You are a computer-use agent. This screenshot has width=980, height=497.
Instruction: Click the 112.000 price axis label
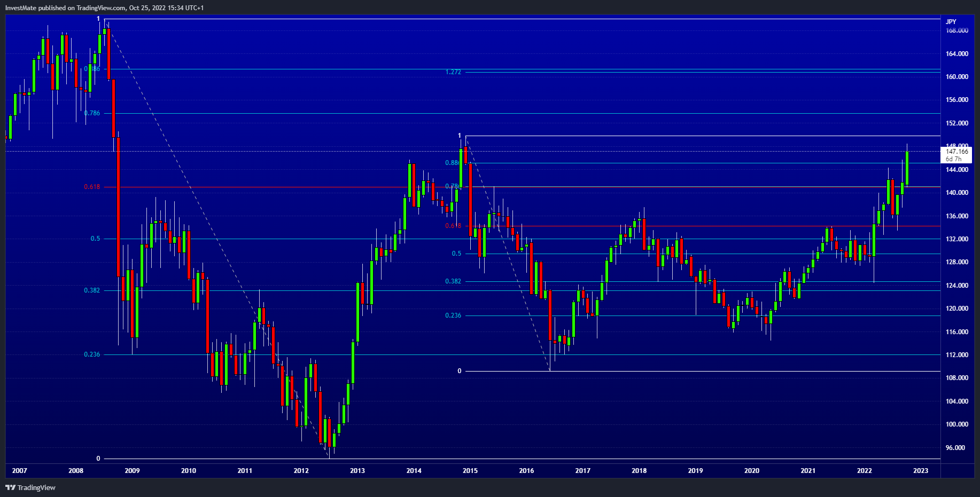coord(956,355)
